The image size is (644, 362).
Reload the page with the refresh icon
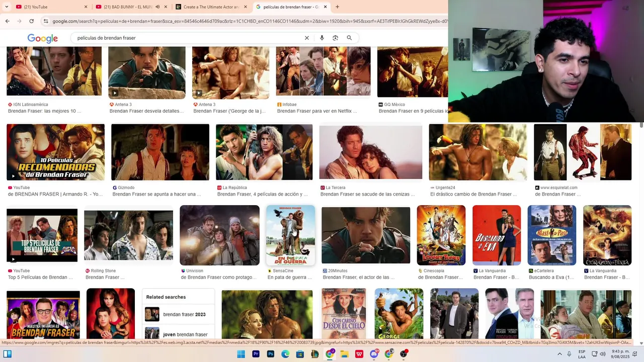pos(31,21)
